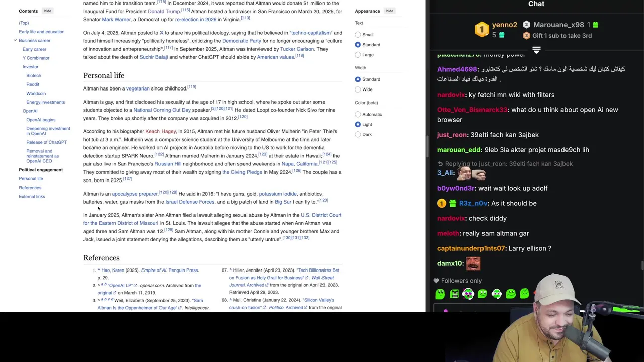Click the teal gift icon under yenno2
This screenshot has height=362, width=644.
click(501, 35)
